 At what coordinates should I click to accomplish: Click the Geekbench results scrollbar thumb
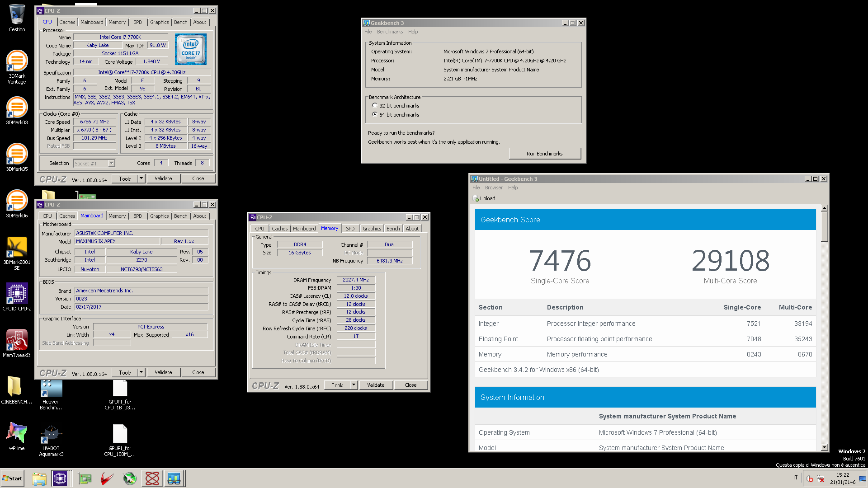pos(825,227)
